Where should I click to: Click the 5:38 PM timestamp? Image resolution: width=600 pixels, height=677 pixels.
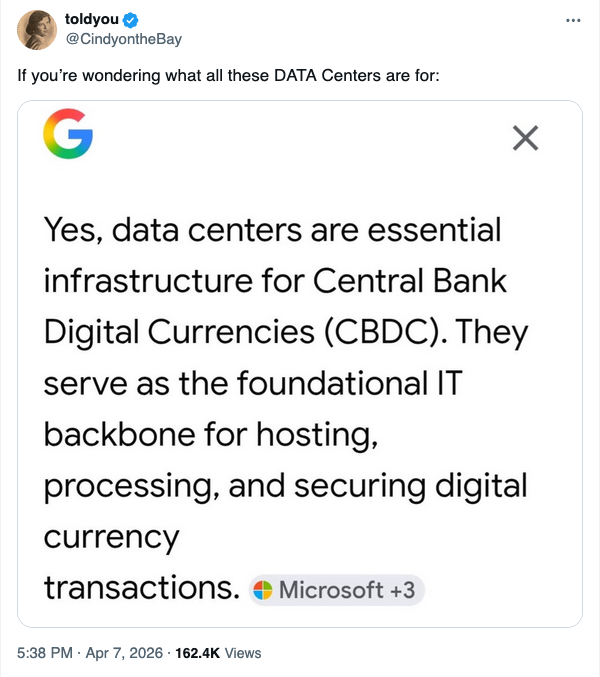45,653
